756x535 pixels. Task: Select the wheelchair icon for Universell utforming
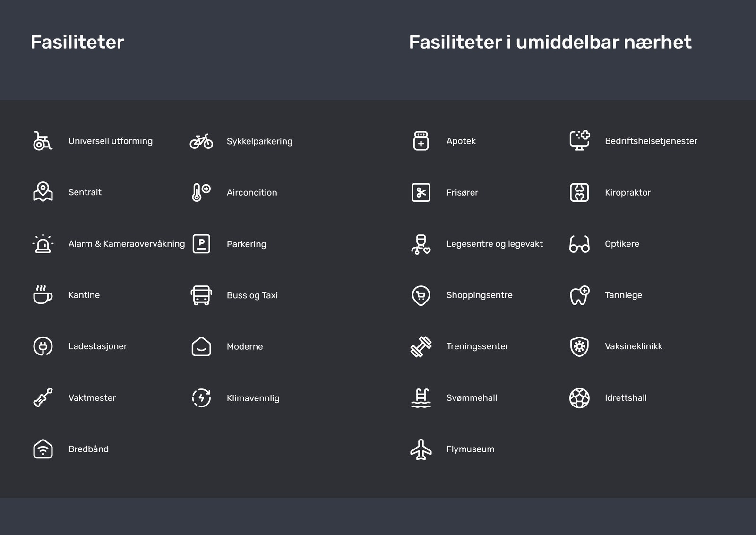[42, 141]
